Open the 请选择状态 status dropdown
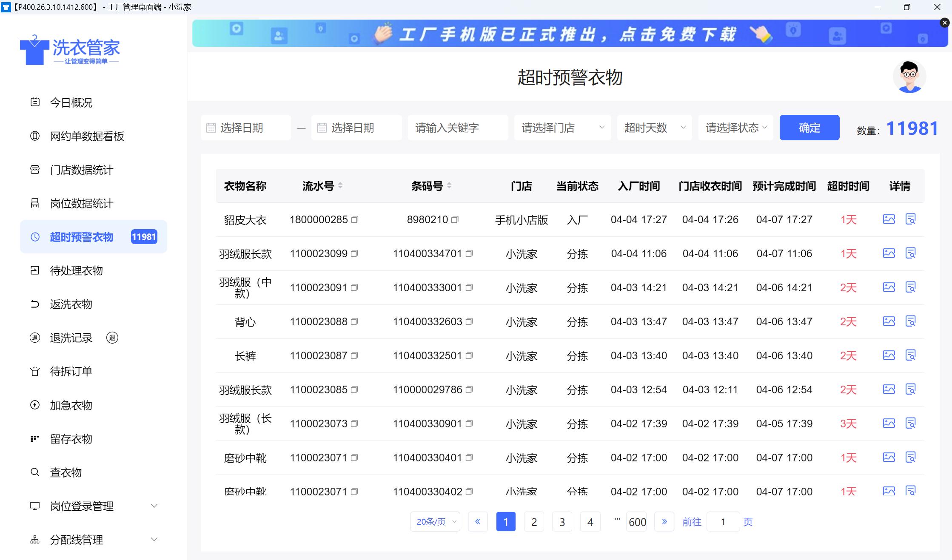Image resolution: width=952 pixels, height=560 pixels. (x=736, y=128)
